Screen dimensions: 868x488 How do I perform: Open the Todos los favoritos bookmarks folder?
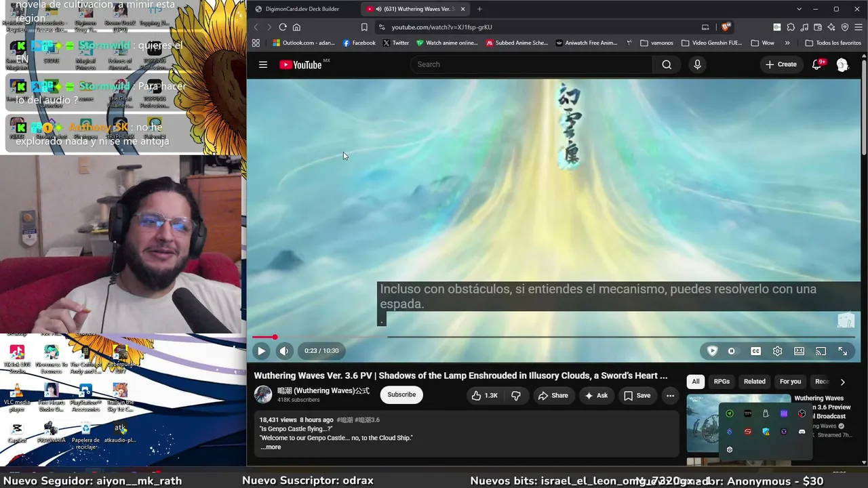pos(833,43)
